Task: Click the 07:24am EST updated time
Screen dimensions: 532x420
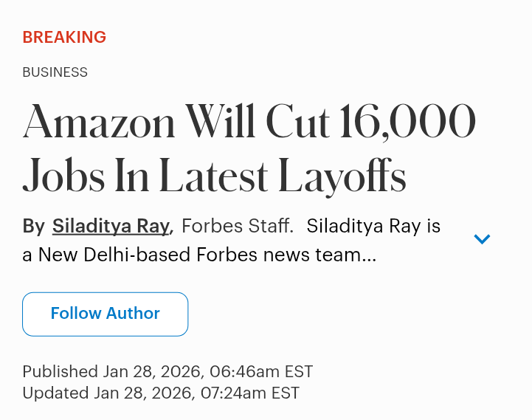Action: point(248,393)
